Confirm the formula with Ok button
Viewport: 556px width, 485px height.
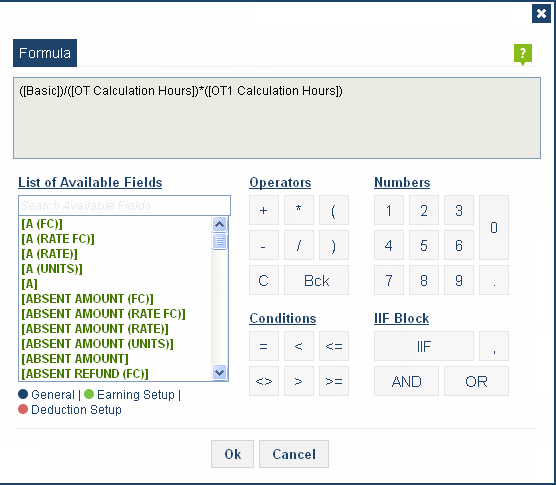click(x=232, y=454)
